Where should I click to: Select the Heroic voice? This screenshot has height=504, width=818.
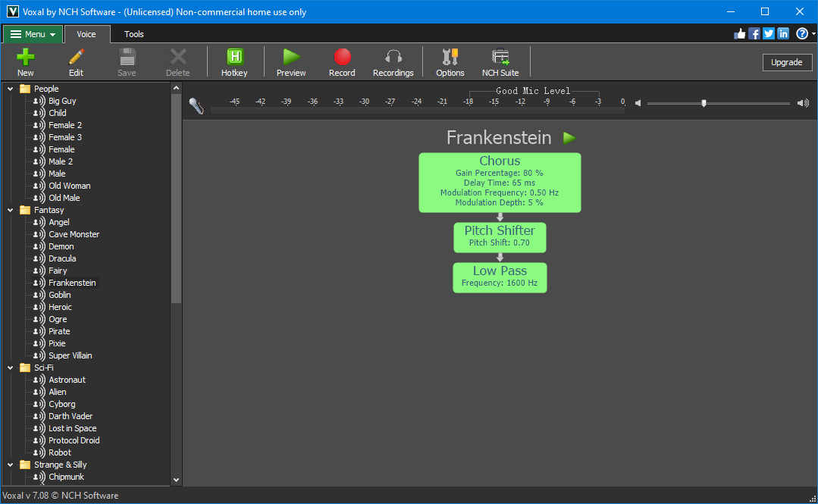[x=60, y=307]
